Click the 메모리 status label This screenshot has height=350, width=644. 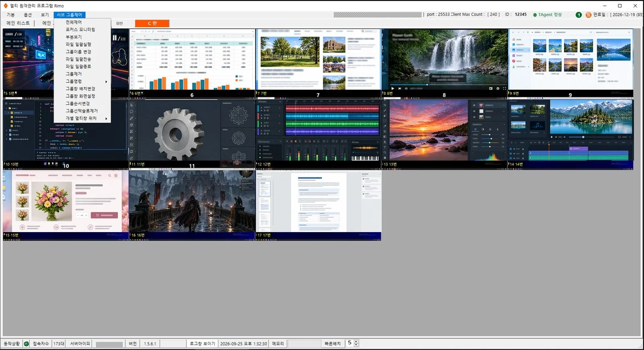(x=278, y=343)
